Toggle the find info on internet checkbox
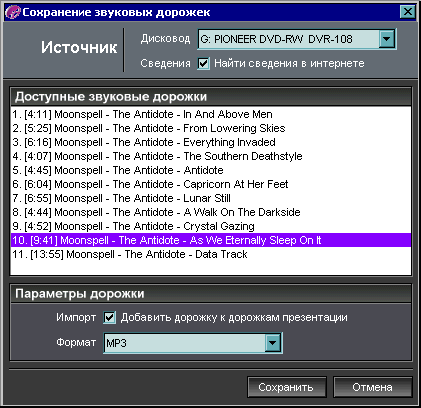 [203, 63]
